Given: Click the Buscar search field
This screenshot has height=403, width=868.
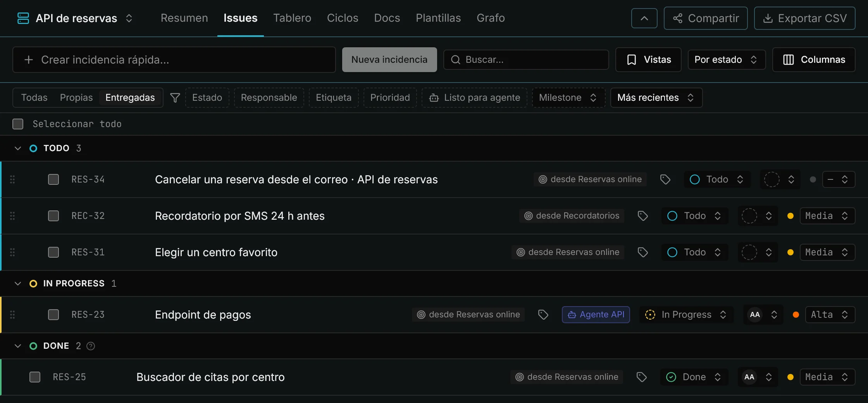Looking at the screenshot, I should click(526, 60).
